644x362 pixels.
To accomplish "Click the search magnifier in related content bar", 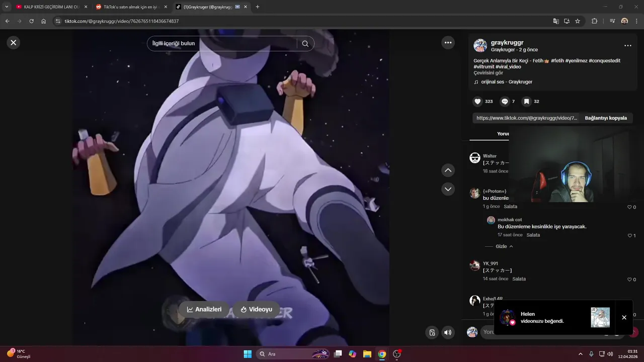I will (x=305, y=44).
